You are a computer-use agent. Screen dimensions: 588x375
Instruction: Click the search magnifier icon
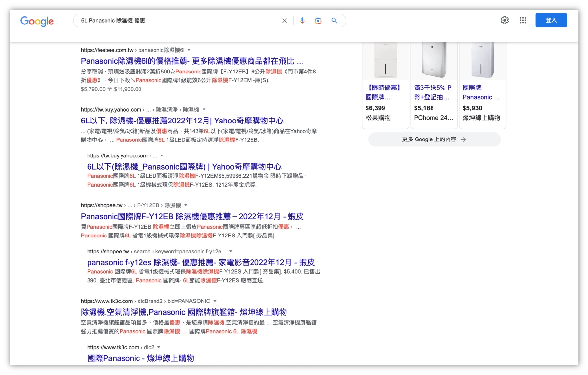tap(334, 20)
